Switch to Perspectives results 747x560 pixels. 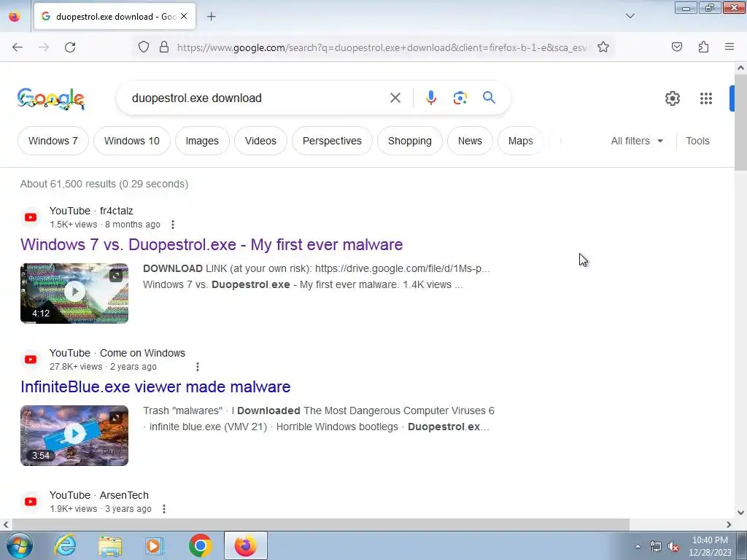tap(332, 141)
